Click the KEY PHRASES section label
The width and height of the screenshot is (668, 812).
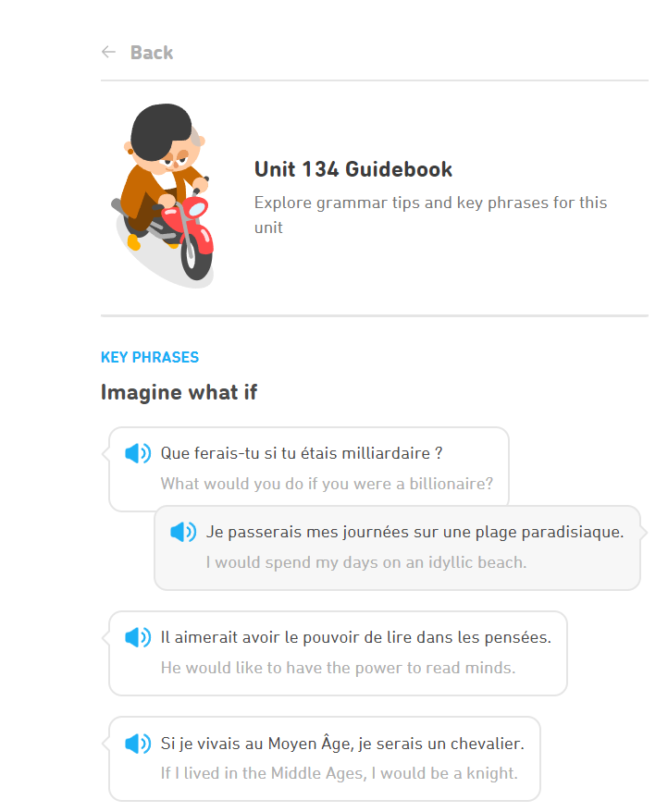150,357
